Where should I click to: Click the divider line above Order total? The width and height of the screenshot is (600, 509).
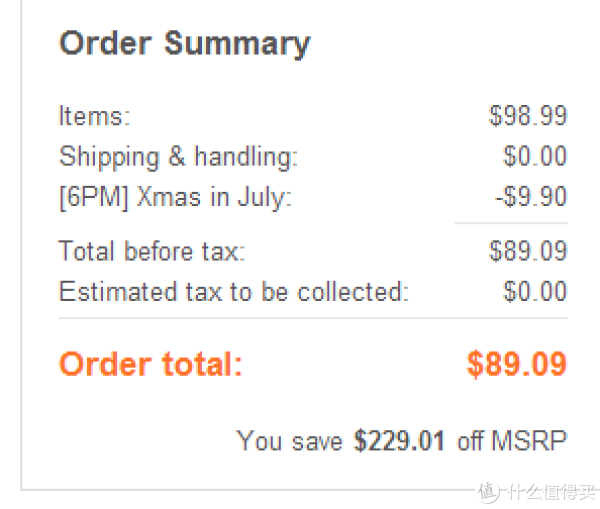313,318
